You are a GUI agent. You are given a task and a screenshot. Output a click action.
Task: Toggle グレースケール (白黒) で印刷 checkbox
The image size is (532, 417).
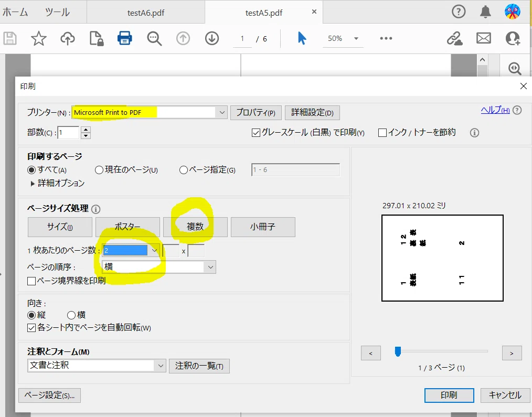(256, 133)
